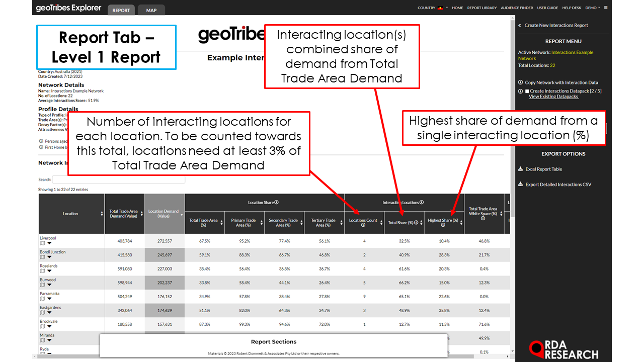Click Create New Interactions Report link
Image resolution: width=644 pixels, height=362 pixels.
pyautogui.click(x=556, y=25)
